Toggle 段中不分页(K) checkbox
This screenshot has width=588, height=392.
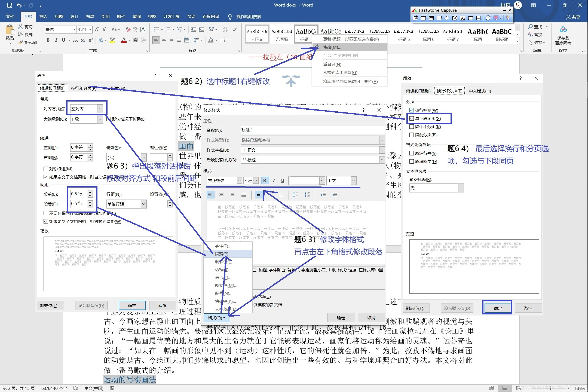(x=412, y=127)
